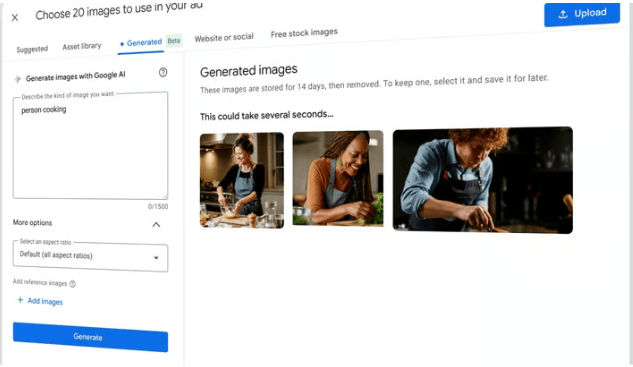The height and width of the screenshot is (367, 633).
Task: Close the image chooser dialog
Action: (15, 17)
